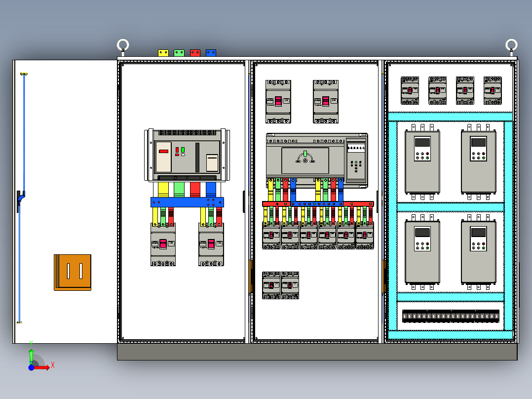Select the leftmost breaker in the six-breaker row

tap(271, 236)
